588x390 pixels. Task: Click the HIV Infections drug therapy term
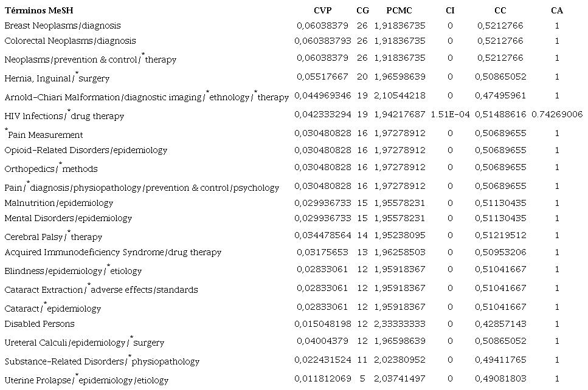coord(64,116)
